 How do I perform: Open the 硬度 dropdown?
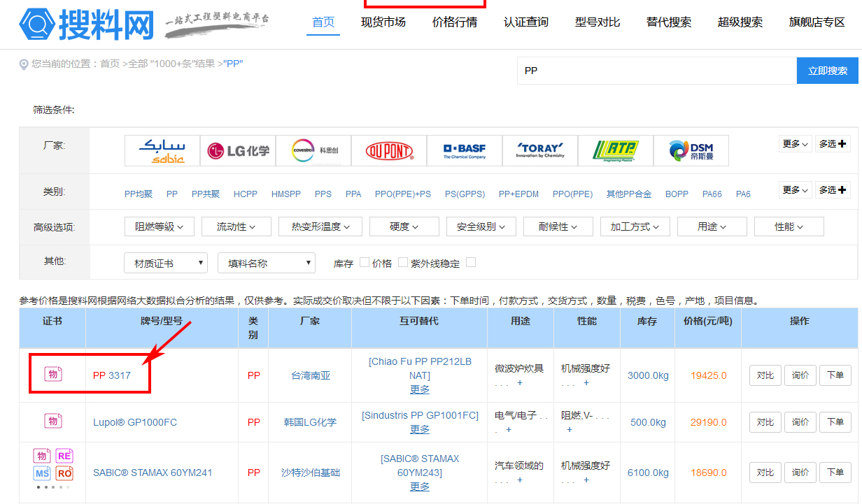[x=404, y=226]
